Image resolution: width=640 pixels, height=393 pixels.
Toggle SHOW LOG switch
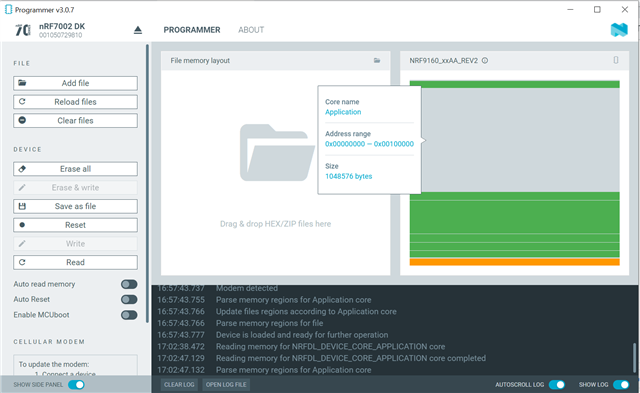pos(621,384)
